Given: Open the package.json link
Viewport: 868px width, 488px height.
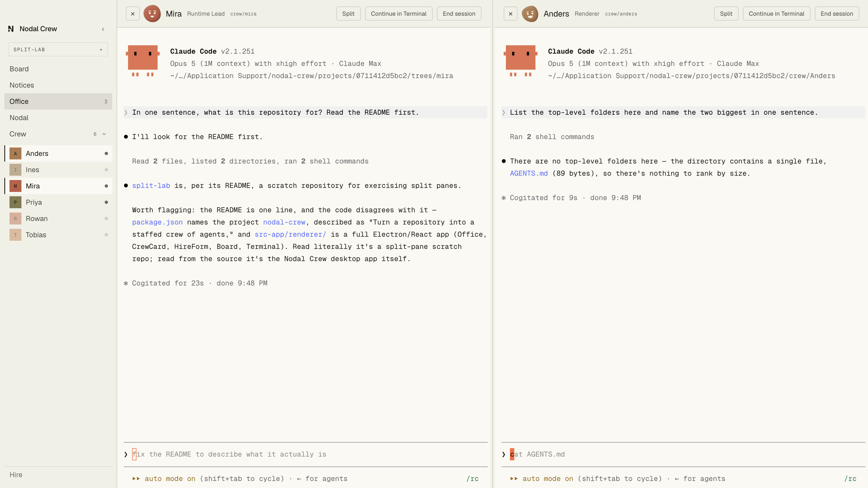Looking at the screenshot, I should point(157,222).
